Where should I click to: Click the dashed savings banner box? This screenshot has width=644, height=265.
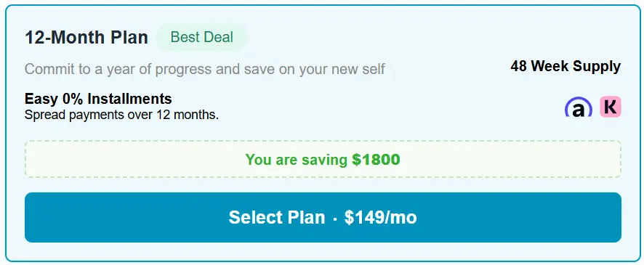coord(323,159)
